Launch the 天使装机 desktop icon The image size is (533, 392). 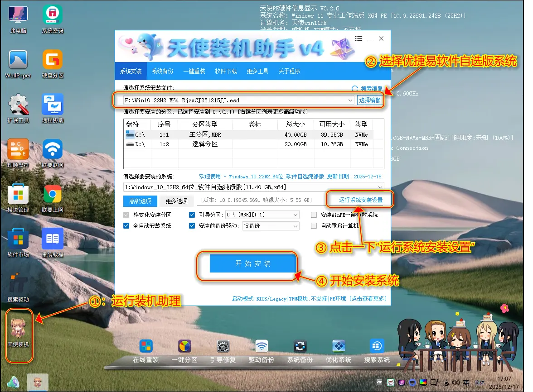point(18,333)
